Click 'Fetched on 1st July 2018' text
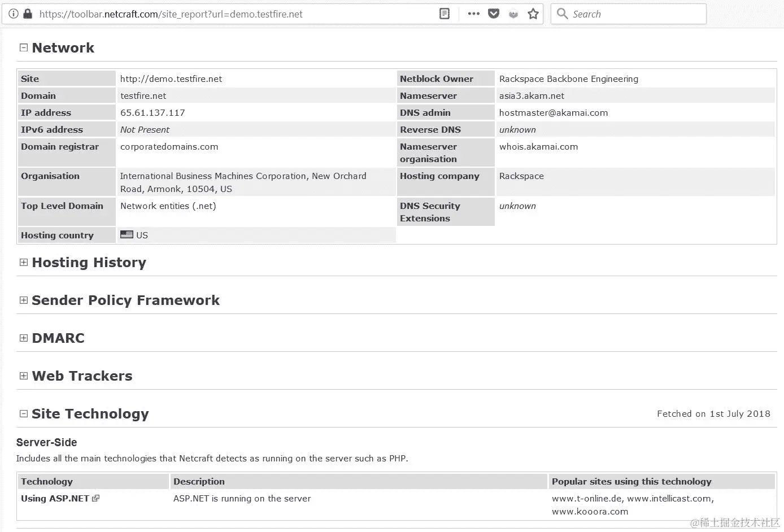This screenshot has width=784, height=532. tap(713, 413)
